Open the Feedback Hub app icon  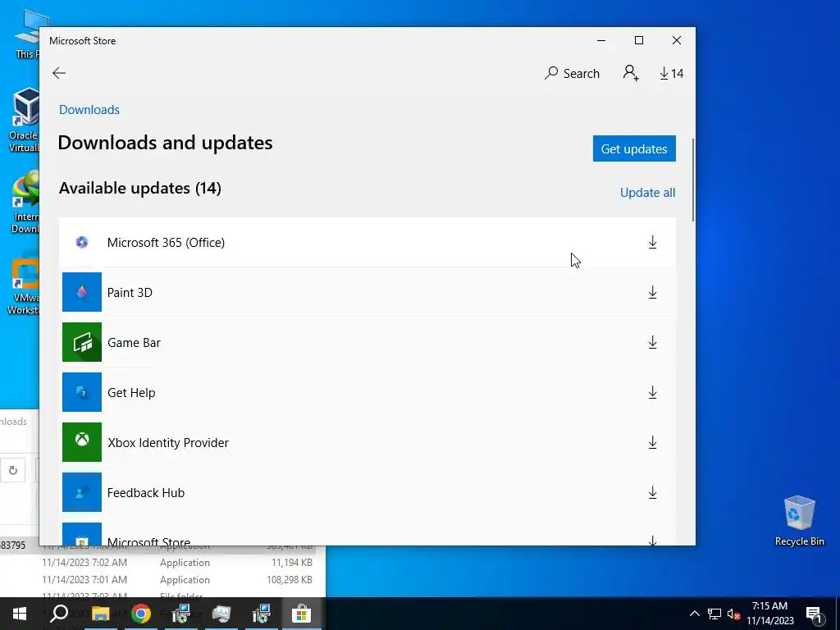click(x=82, y=492)
